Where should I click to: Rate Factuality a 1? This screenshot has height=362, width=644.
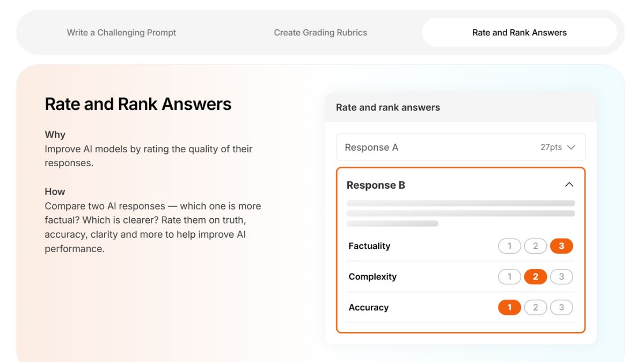509,246
